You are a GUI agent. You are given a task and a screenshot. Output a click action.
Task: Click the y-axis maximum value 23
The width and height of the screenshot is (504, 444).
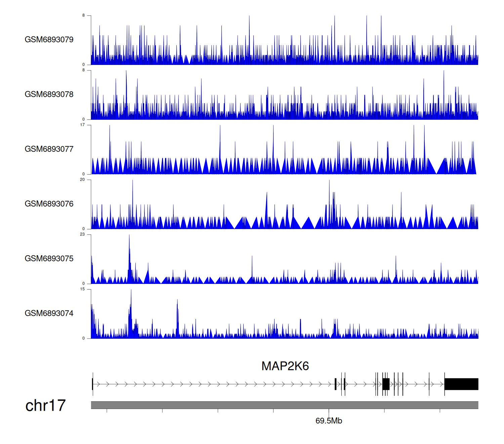pos(82,234)
